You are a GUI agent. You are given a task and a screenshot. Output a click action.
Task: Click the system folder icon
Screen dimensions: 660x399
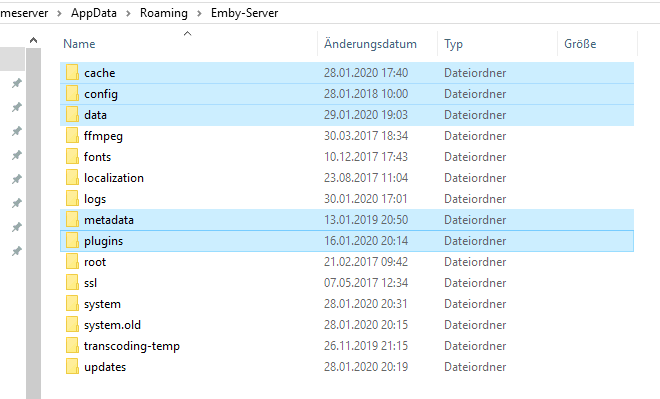click(72, 304)
